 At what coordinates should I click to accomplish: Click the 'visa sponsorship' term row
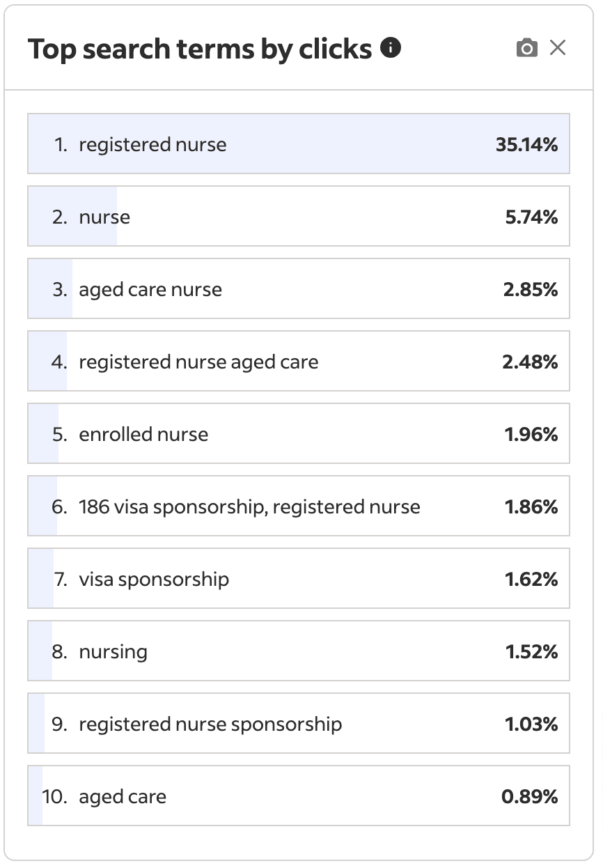point(299,579)
